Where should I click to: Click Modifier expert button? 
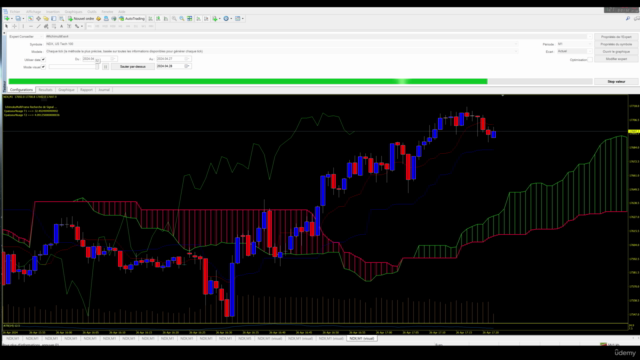click(x=616, y=59)
